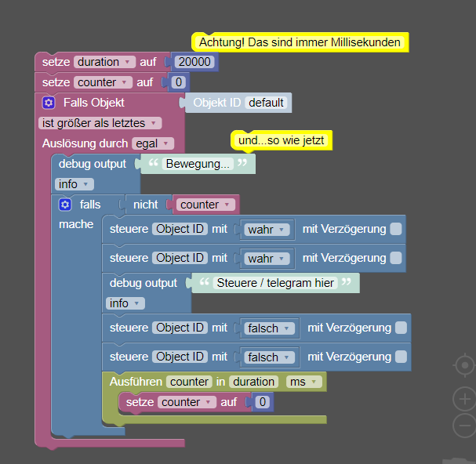The height and width of the screenshot is (464, 476).
Task: Select the 'nicht' logic block
Action: 145,205
